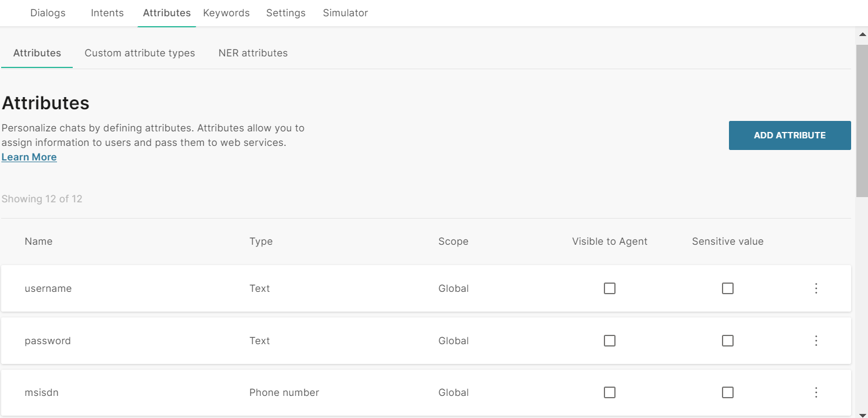The image size is (868, 418).
Task: Switch to the NER attributes sub-tab
Action: tap(253, 53)
